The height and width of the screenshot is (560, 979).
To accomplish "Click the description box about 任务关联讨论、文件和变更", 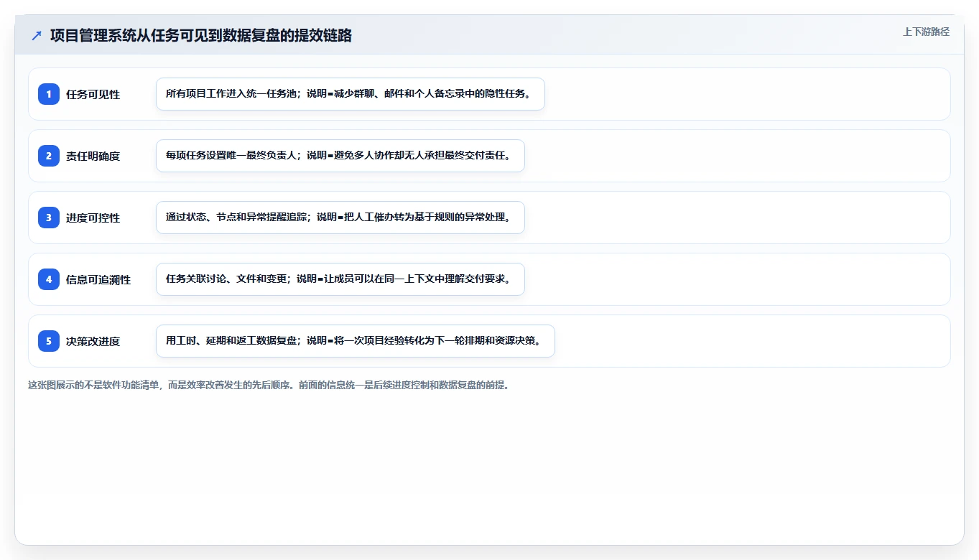I will [x=340, y=279].
